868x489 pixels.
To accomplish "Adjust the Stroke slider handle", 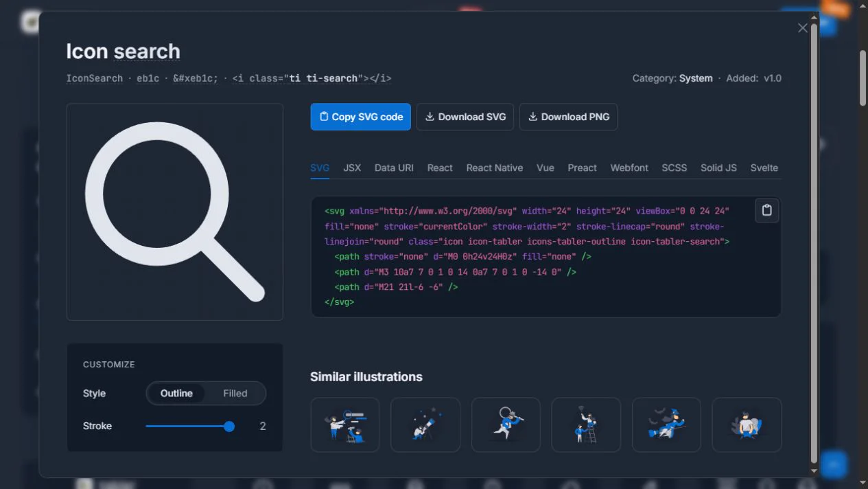I will [229, 427].
